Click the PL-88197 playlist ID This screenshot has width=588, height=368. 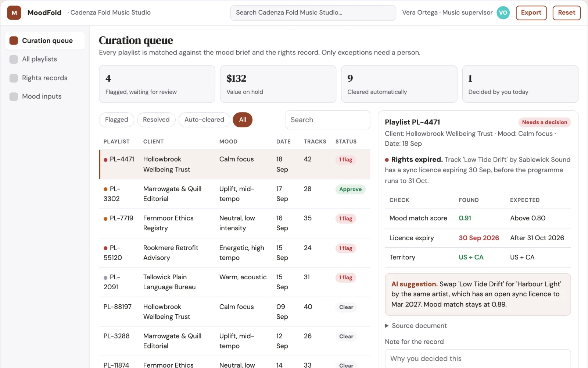click(x=118, y=307)
